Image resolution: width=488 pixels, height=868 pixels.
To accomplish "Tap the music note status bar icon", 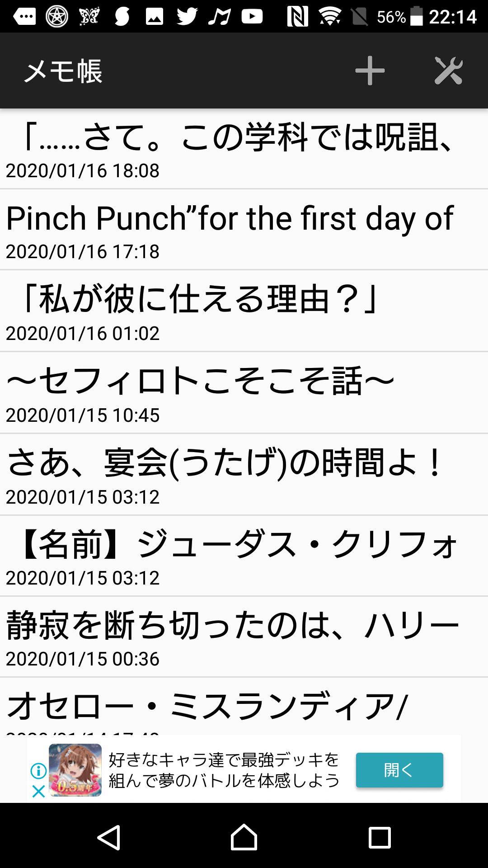I will (x=219, y=17).
